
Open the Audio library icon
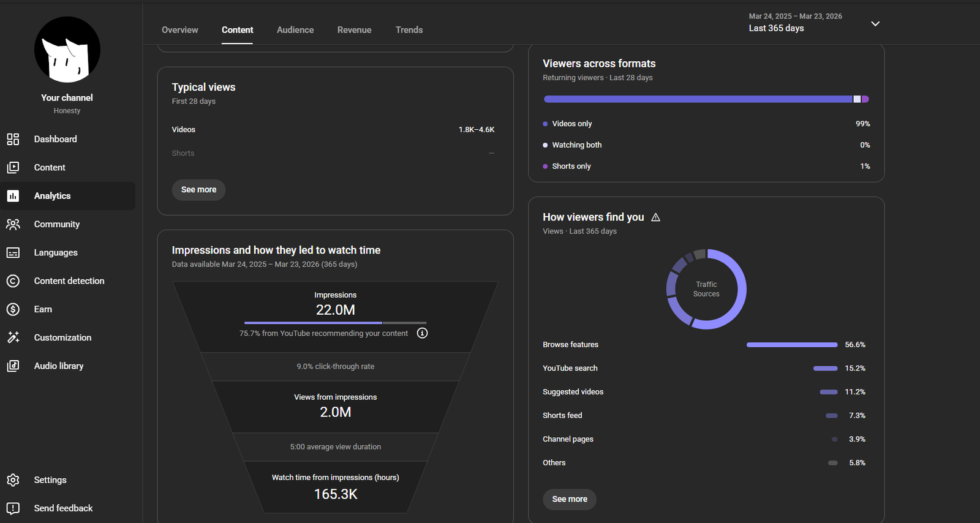coord(13,366)
